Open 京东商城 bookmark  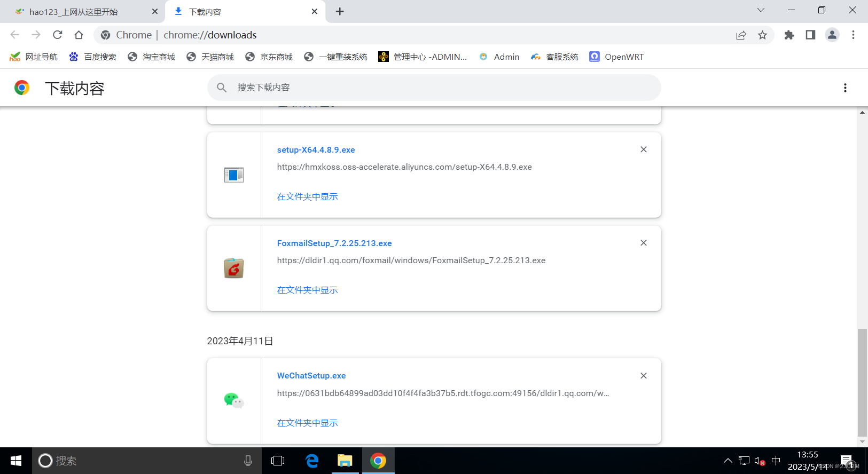pos(269,57)
